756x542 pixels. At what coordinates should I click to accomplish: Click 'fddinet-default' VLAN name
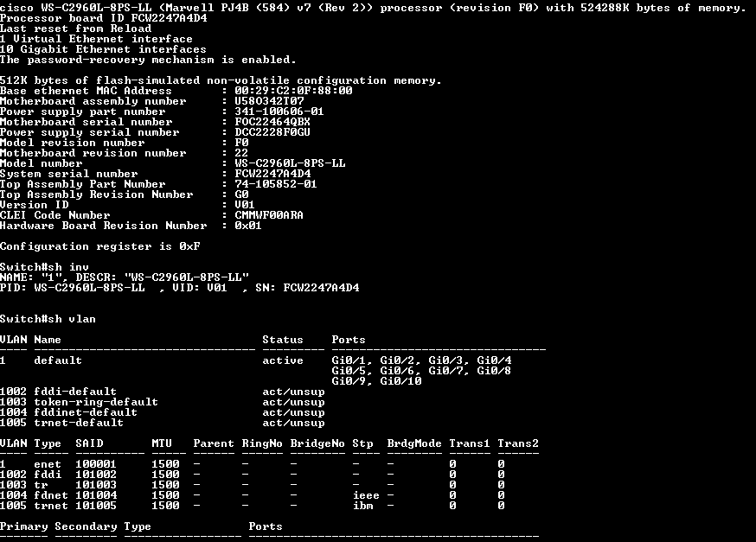(x=86, y=412)
